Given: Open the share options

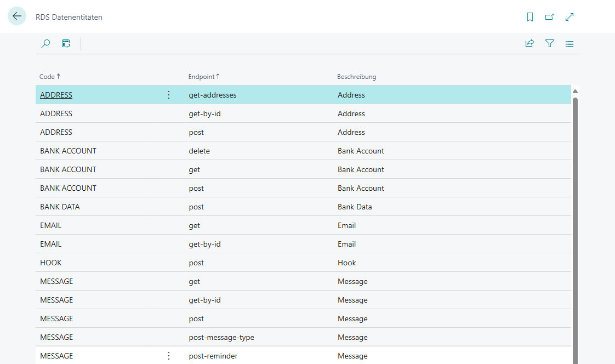Looking at the screenshot, I should tap(529, 43).
